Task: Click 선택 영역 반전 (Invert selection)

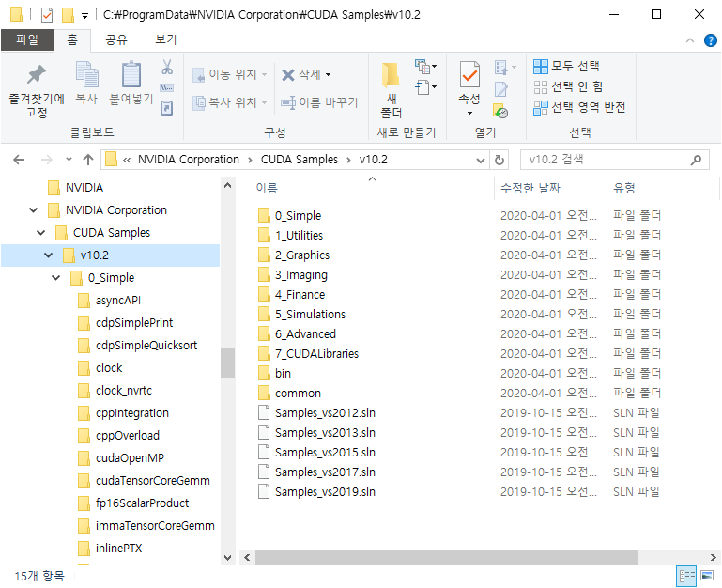Action: (x=579, y=108)
